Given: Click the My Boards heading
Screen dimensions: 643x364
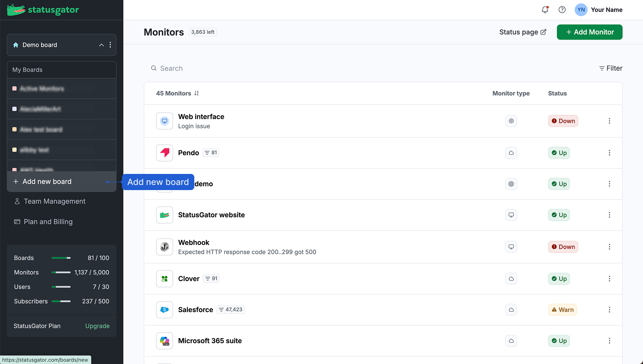Looking at the screenshot, I should coord(27,70).
